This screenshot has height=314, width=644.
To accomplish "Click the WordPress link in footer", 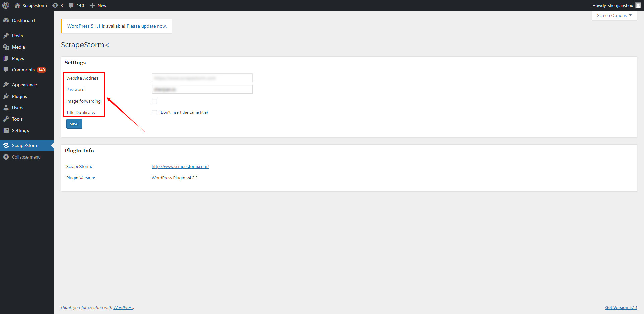I will [123, 307].
